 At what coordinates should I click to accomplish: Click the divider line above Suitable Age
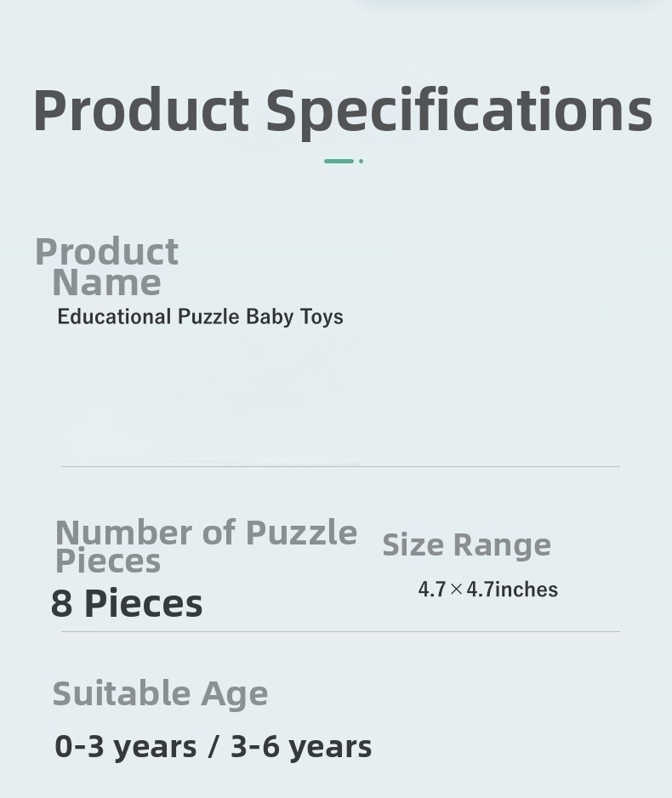[x=340, y=631]
